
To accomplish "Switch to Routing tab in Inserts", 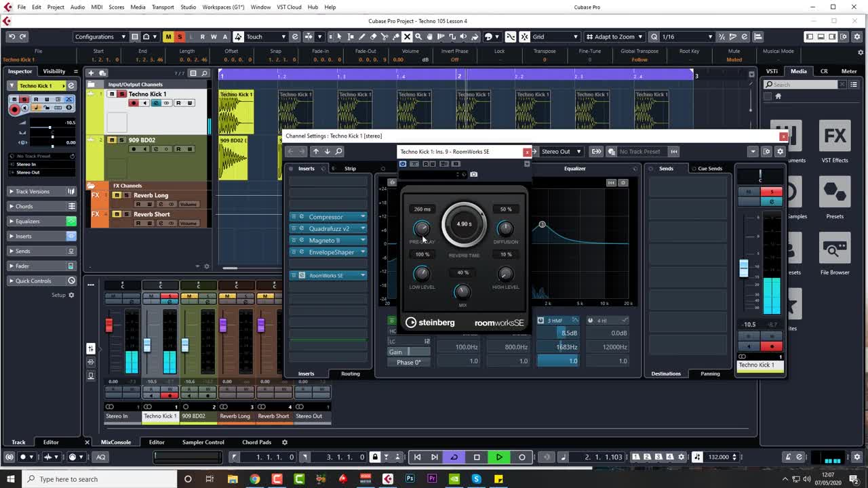I will [351, 373].
